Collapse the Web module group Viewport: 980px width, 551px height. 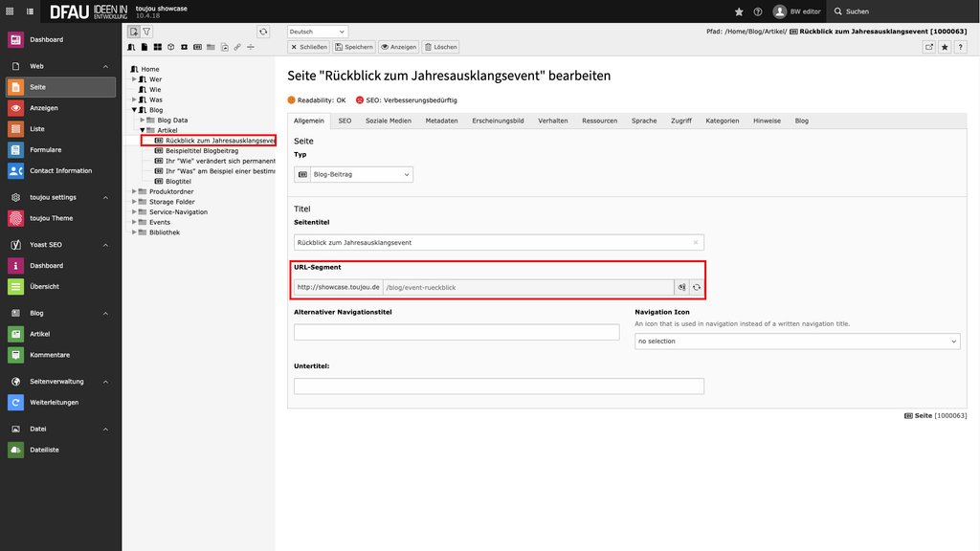coord(105,66)
